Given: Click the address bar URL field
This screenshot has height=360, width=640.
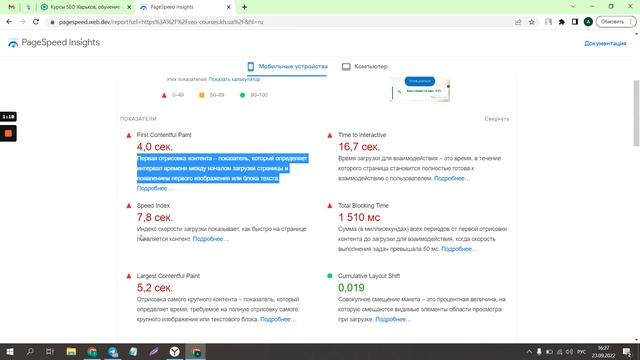Looking at the screenshot, I should pos(282,22).
